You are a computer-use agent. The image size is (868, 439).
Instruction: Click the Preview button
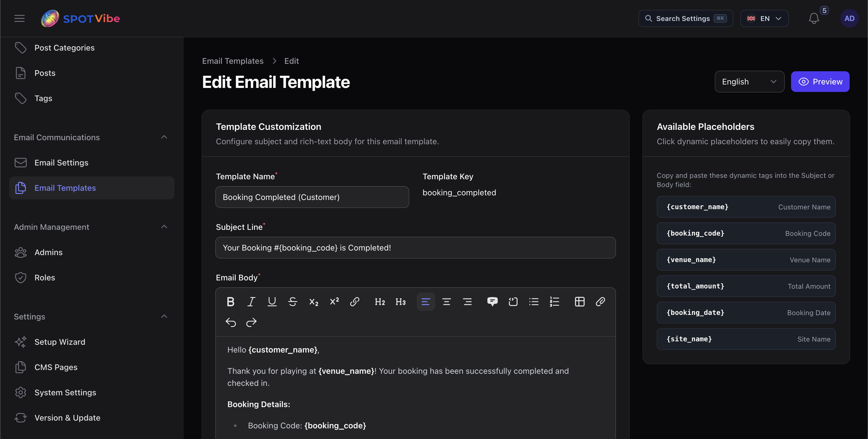820,82
